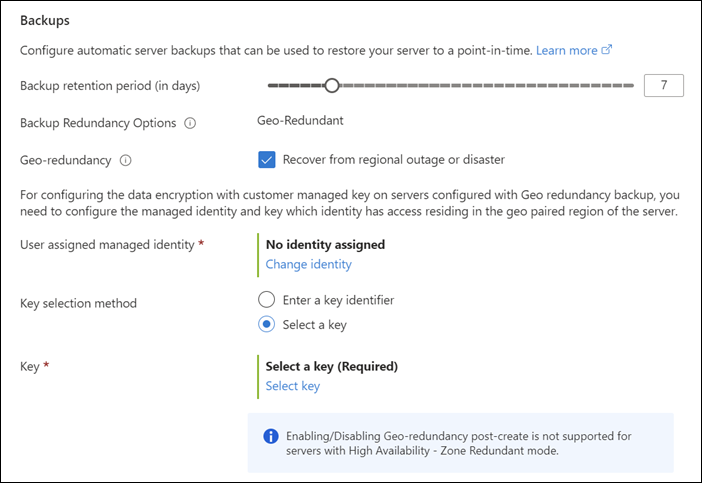Click blue info icon in notice banner
702x483 pixels.
tap(270, 437)
